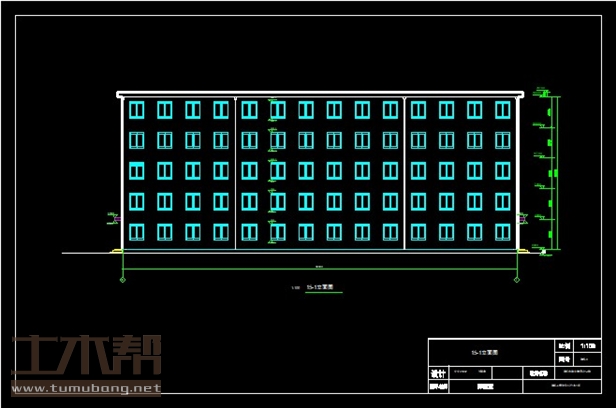Select the 1:100 scale value in the title block

click(571, 344)
